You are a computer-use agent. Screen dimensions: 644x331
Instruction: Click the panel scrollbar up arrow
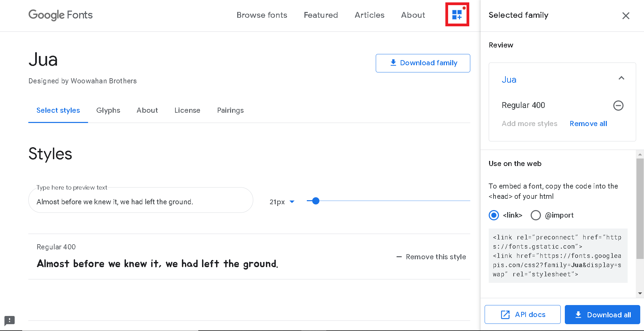640,154
